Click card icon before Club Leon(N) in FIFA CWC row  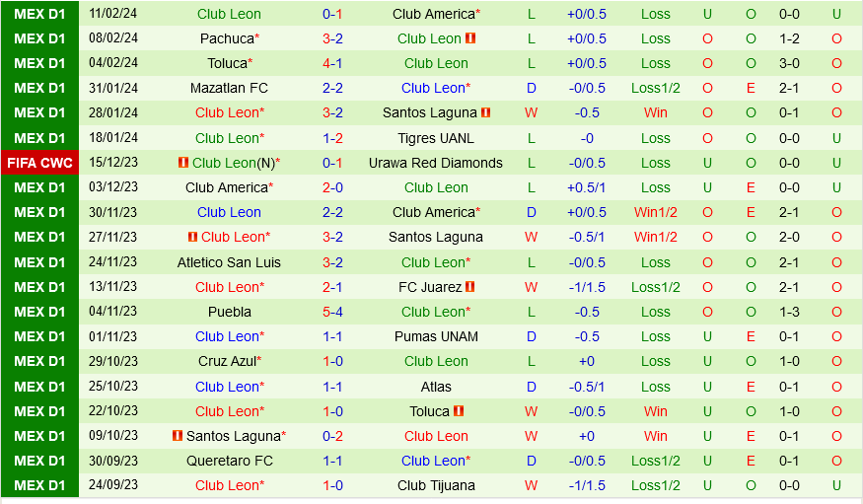(183, 163)
